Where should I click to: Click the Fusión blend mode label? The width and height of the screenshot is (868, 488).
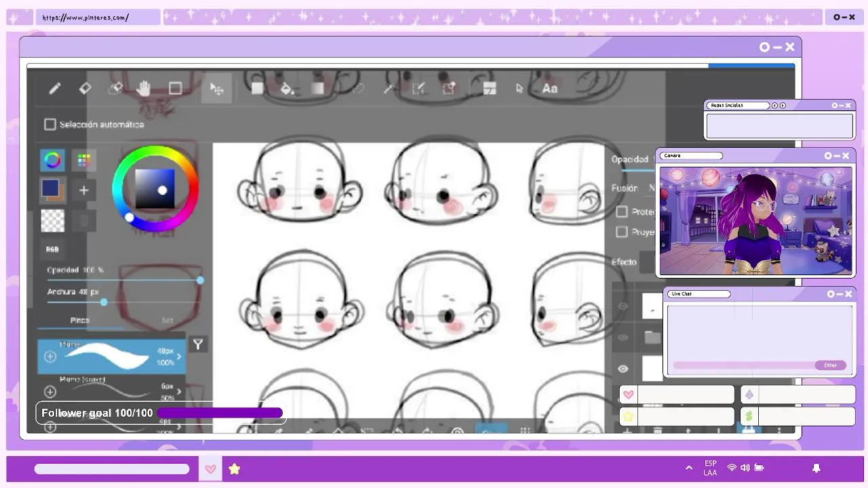point(625,188)
